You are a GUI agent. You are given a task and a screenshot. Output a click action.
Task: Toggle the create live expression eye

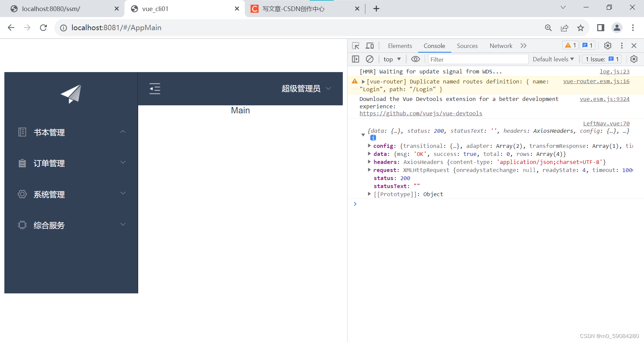[416, 59]
